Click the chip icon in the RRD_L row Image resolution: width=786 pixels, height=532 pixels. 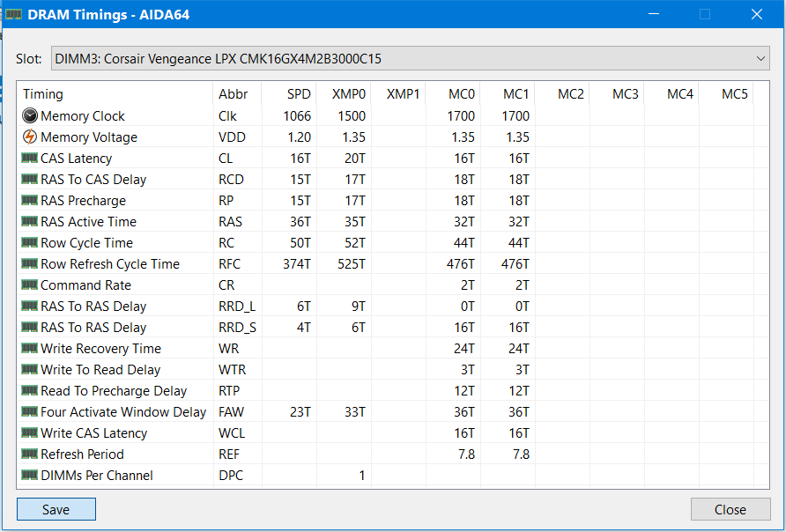click(30, 306)
